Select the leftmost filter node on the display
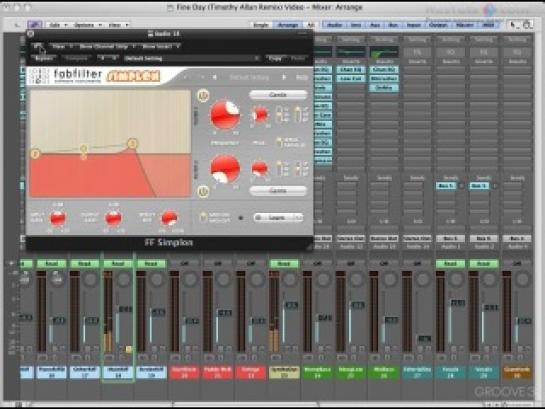 click(35, 154)
